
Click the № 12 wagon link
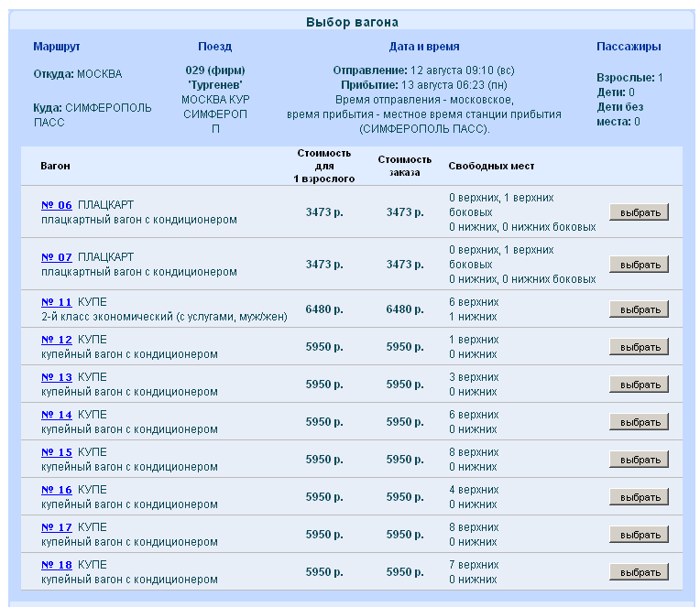57,340
